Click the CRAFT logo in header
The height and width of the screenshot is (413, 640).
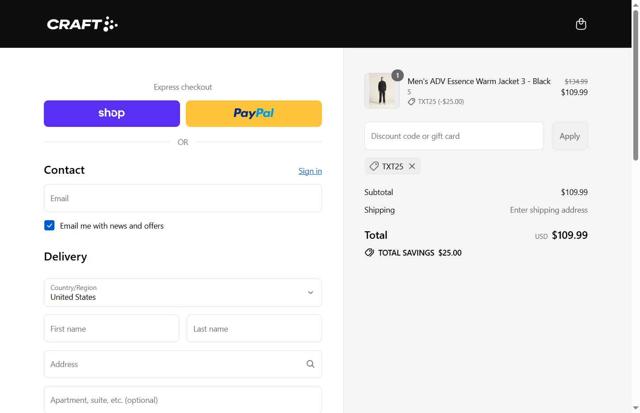[82, 24]
